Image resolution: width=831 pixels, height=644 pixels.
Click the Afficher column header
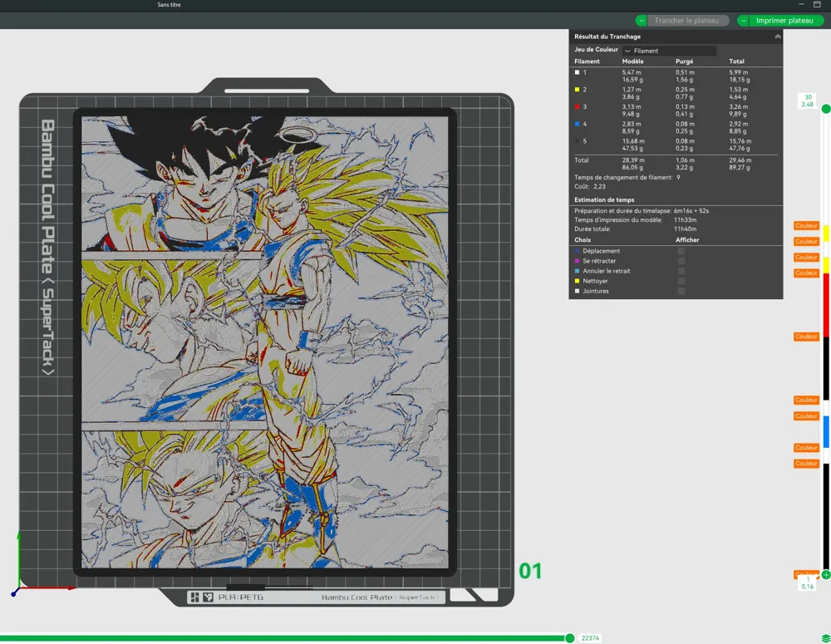(687, 240)
